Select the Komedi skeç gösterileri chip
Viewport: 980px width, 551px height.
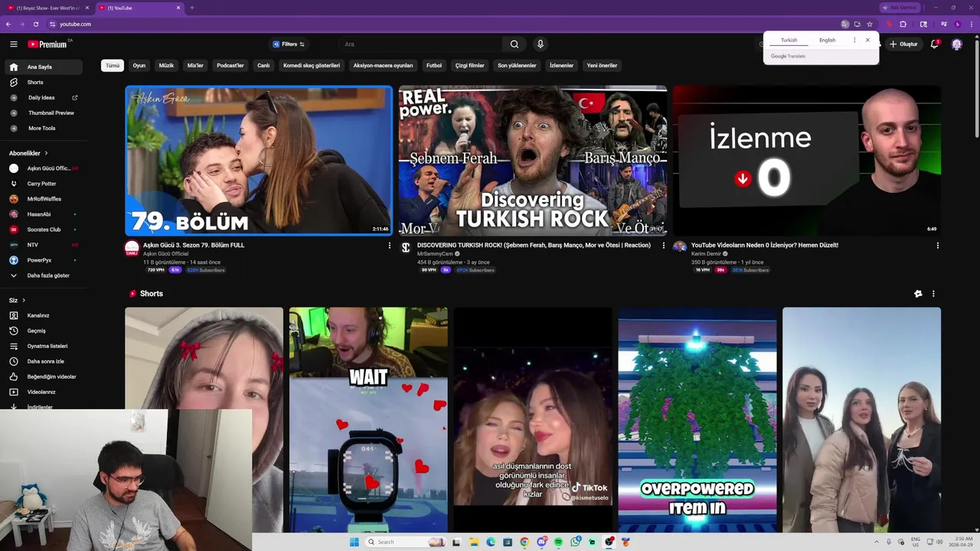[x=312, y=66]
